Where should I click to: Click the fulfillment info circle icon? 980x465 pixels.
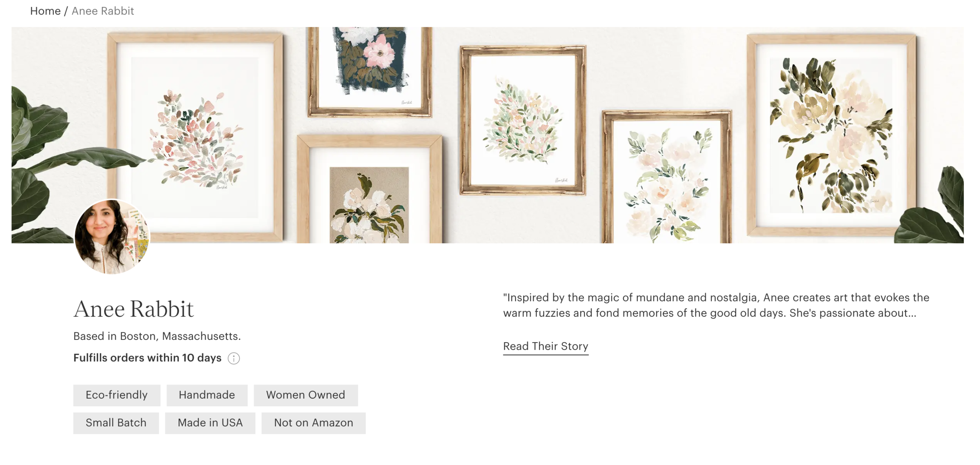pyautogui.click(x=234, y=358)
